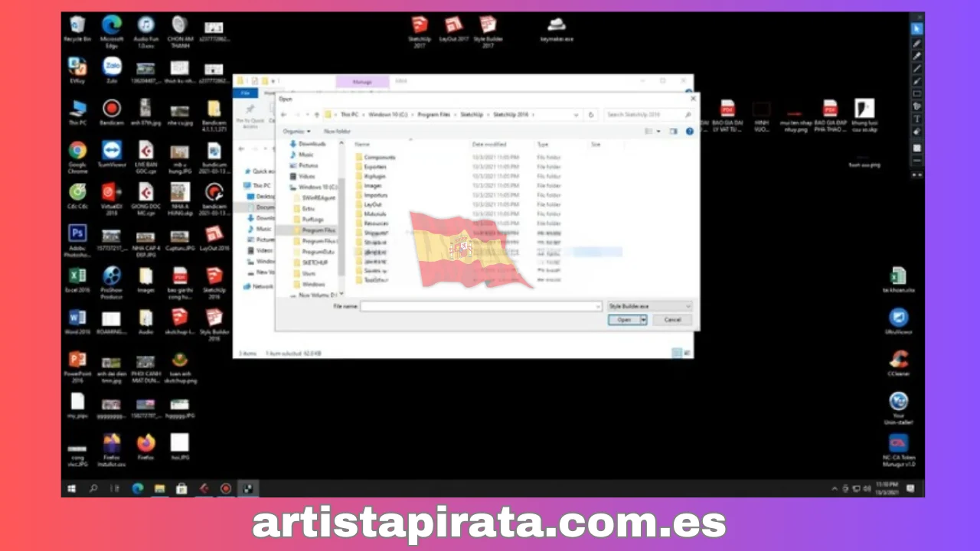The height and width of the screenshot is (551, 980).
Task: Open the LayOut 2017 desktop icon
Action: [x=453, y=28]
